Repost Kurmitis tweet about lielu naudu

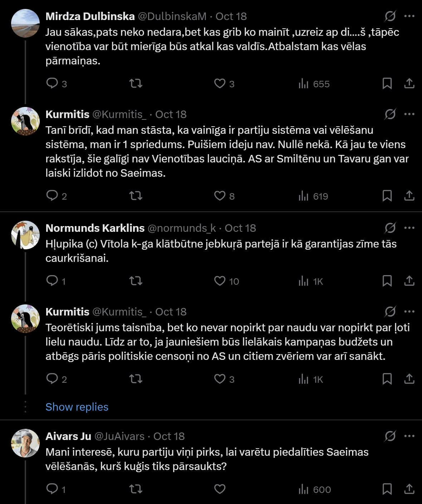click(136, 379)
